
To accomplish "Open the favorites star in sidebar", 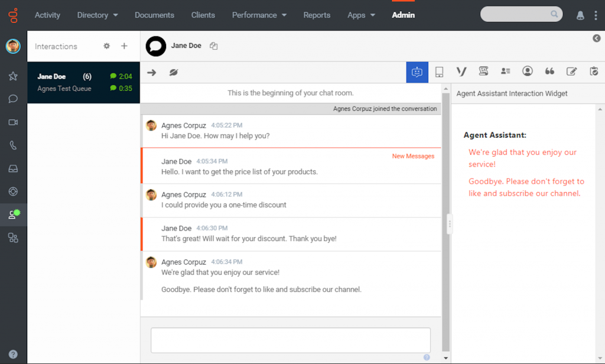I will tap(13, 76).
